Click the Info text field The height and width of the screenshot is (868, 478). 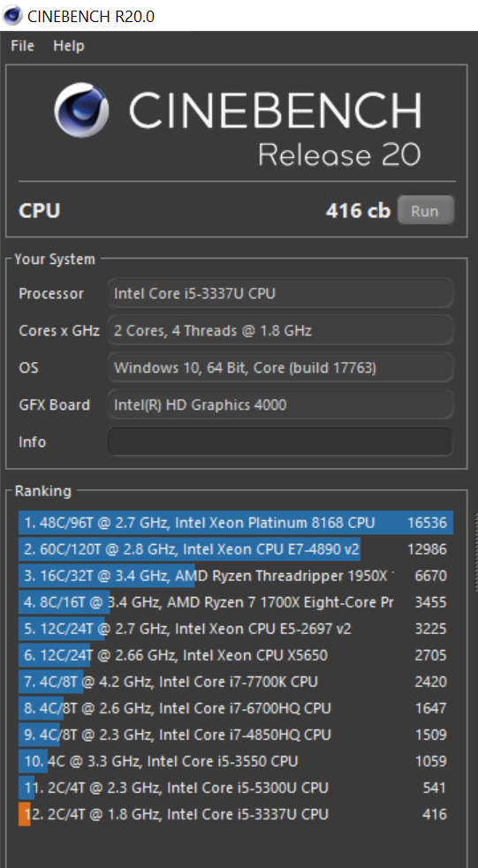pyautogui.click(x=280, y=442)
